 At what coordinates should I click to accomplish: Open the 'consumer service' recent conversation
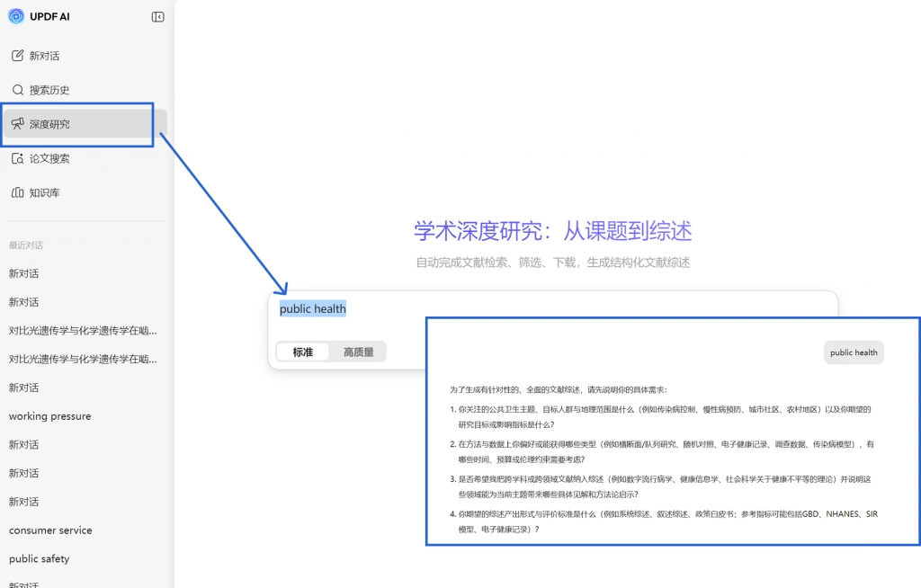click(x=50, y=530)
